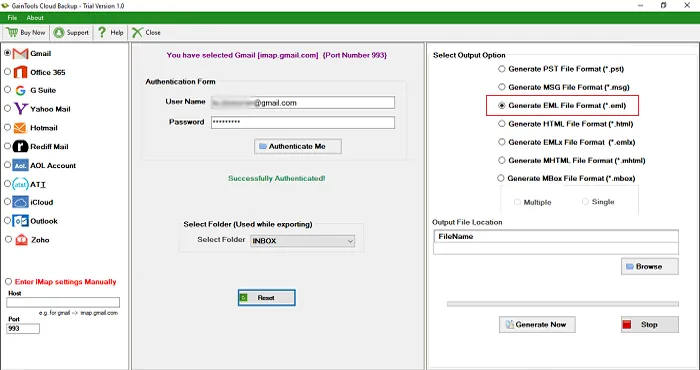
Task: Open the File menu
Action: (12, 18)
